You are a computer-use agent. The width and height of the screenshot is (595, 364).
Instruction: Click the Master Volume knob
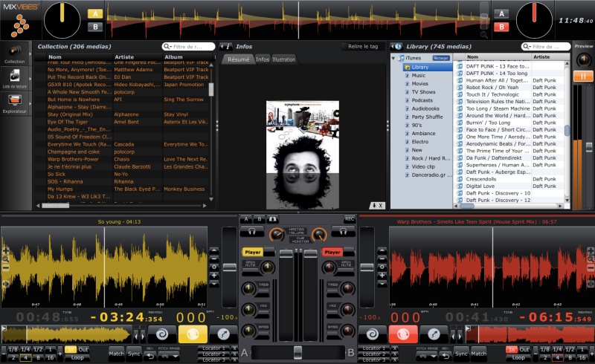pos(277,235)
